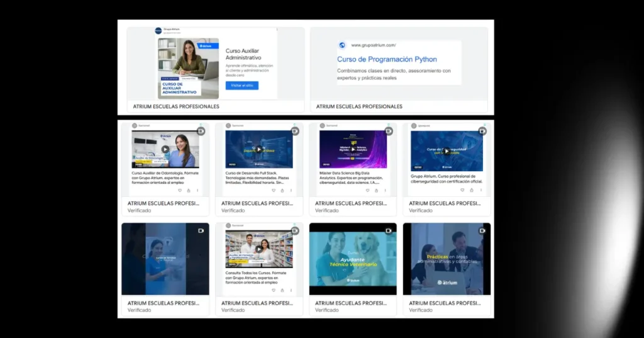644x338 pixels.
Task: Click 'Verificado' under the Ciberseguridad ad
Action: coord(421,210)
